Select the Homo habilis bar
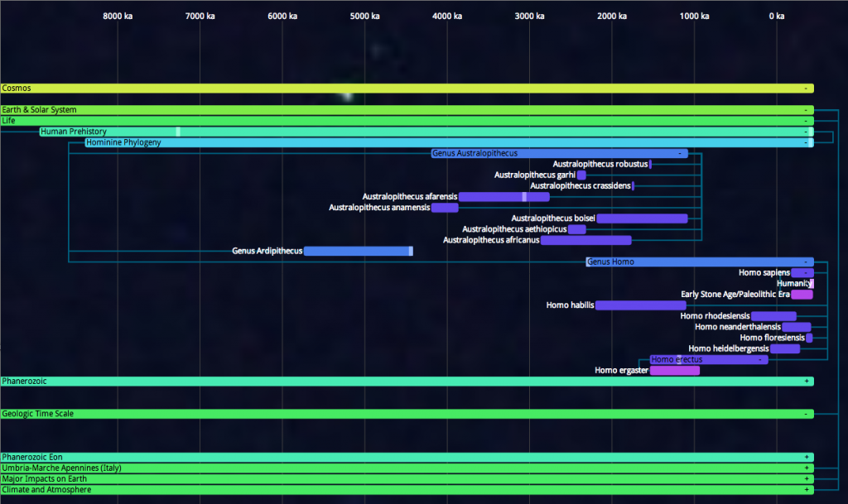The height and width of the screenshot is (504, 848). pyautogui.click(x=640, y=305)
